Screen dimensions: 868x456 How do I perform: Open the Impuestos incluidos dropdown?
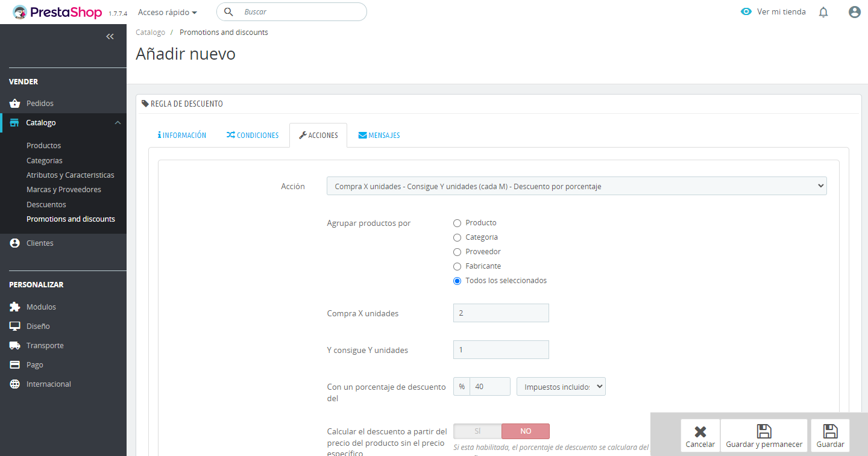561,387
